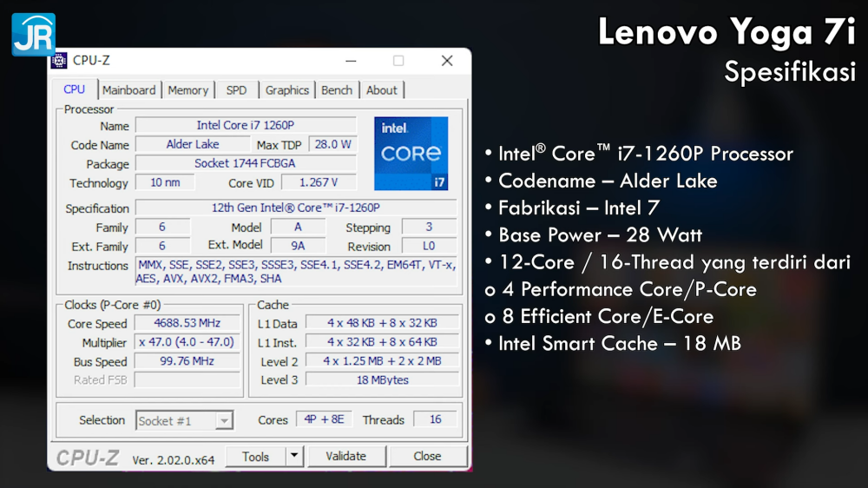Click the 'Intel Core i7-1260P Processor' bullet

(x=639, y=154)
